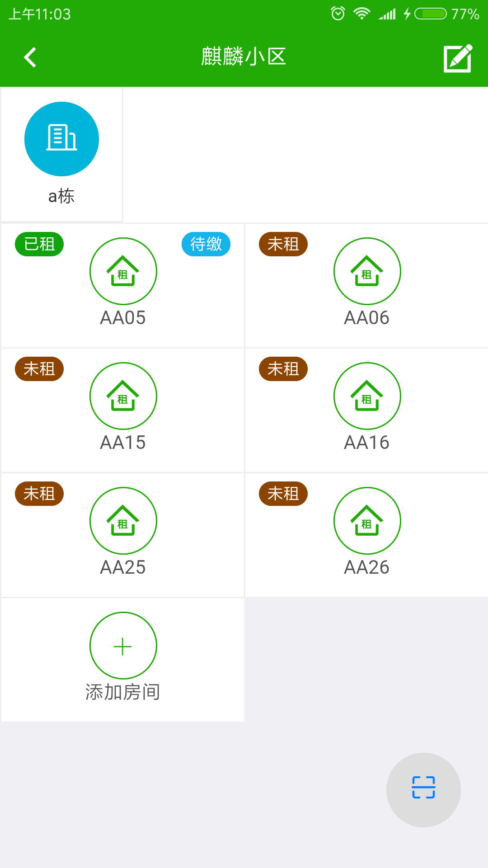This screenshot has width=488, height=868.
Task: Tap the scan floating button
Action: click(x=423, y=790)
